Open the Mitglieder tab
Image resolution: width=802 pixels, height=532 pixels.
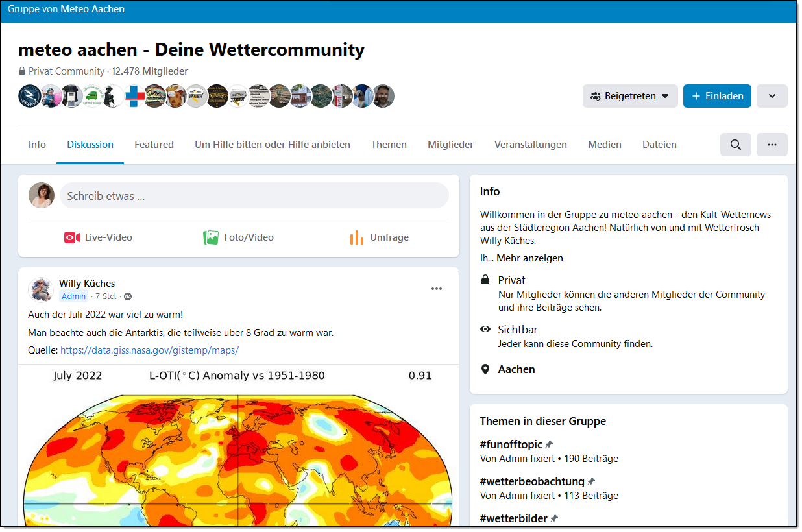coord(450,145)
